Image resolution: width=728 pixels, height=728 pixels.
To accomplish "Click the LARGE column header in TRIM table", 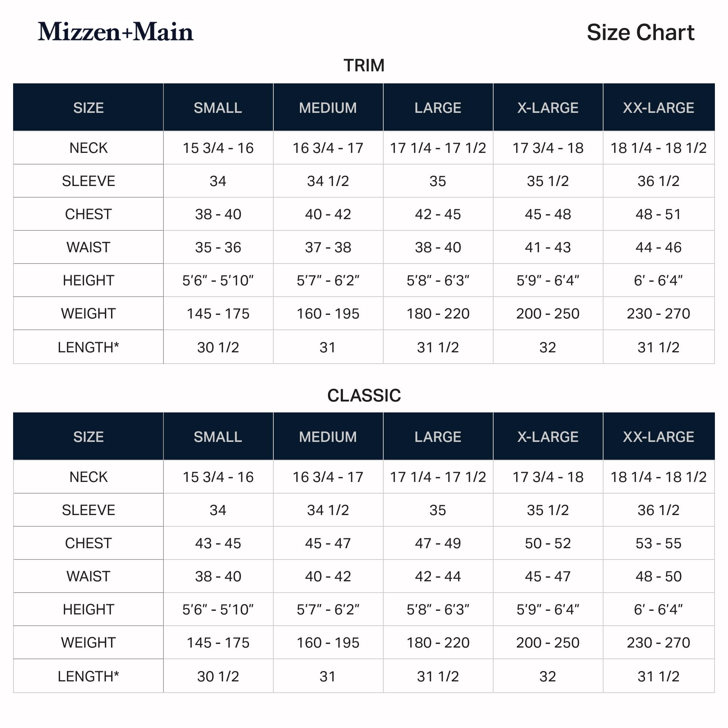I will 438,108.
